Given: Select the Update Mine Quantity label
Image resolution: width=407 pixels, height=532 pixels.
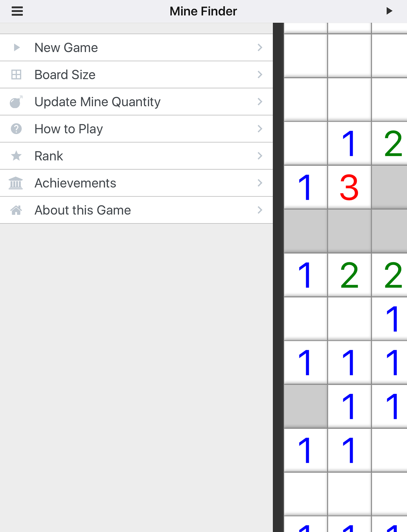Looking at the screenshot, I should click(x=98, y=102).
